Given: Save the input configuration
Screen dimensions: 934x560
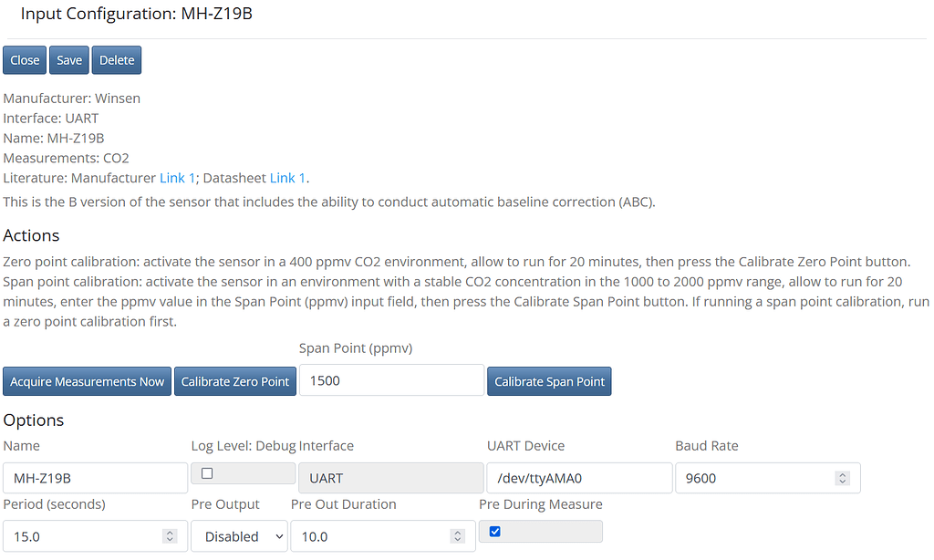Looking at the screenshot, I should [69, 60].
